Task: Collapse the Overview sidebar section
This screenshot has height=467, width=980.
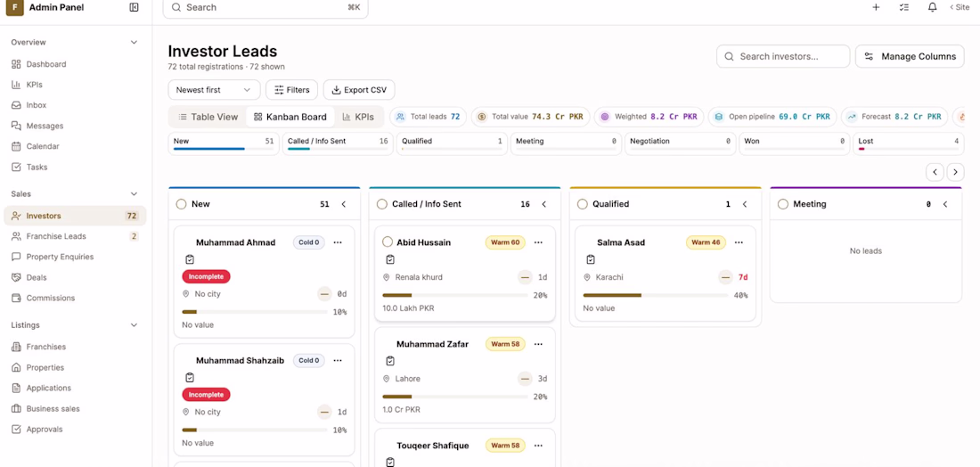Action: click(x=134, y=43)
